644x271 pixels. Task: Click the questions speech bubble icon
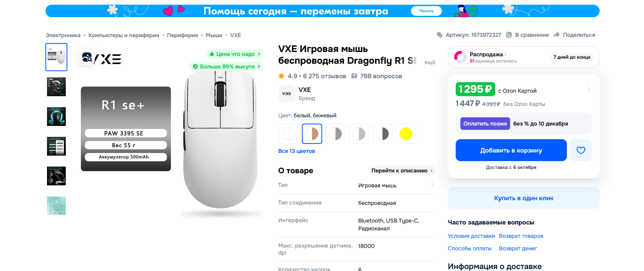click(354, 76)
